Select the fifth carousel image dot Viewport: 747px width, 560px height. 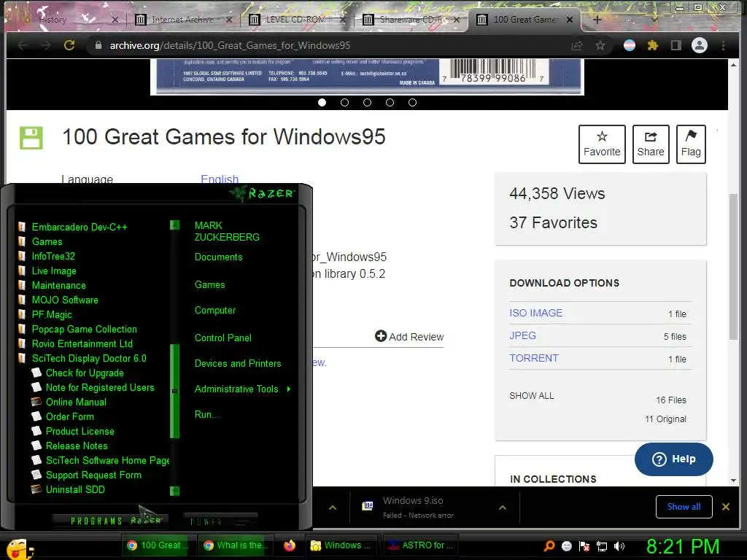click(412, 102)
